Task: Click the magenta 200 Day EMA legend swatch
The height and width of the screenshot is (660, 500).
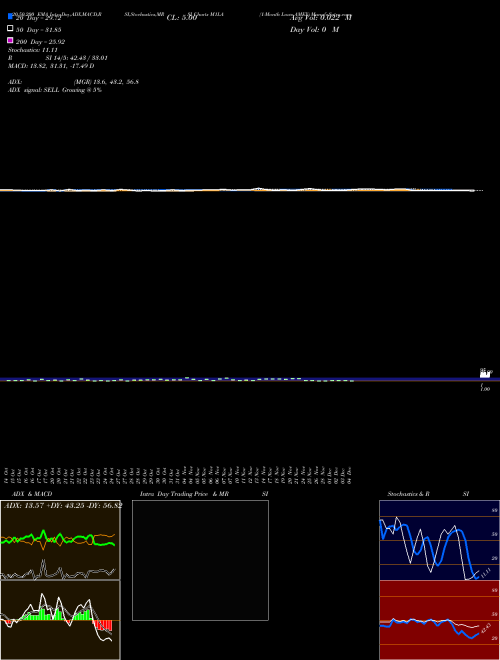Action: click(x=10, y=40)
